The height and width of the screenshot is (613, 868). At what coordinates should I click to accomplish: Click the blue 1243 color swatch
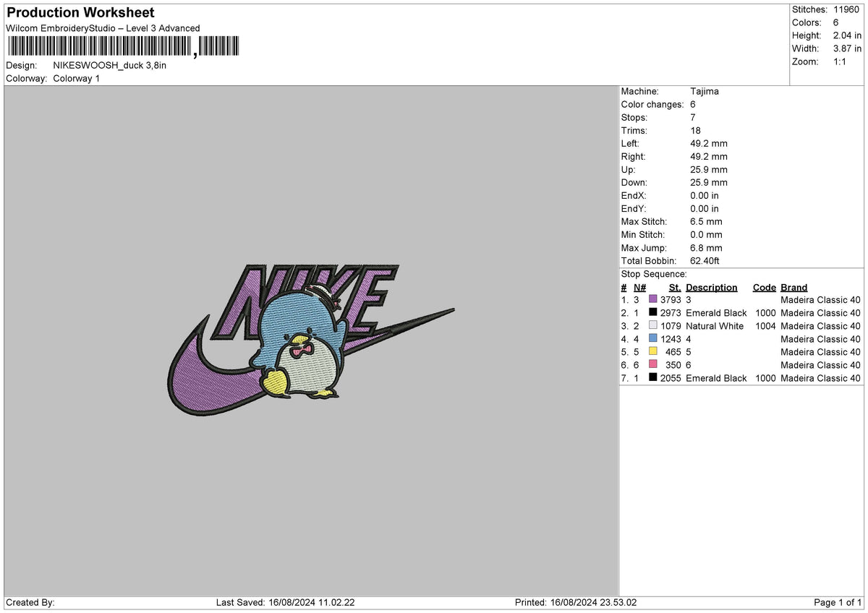pyautogui.click(x=653, y=338)
